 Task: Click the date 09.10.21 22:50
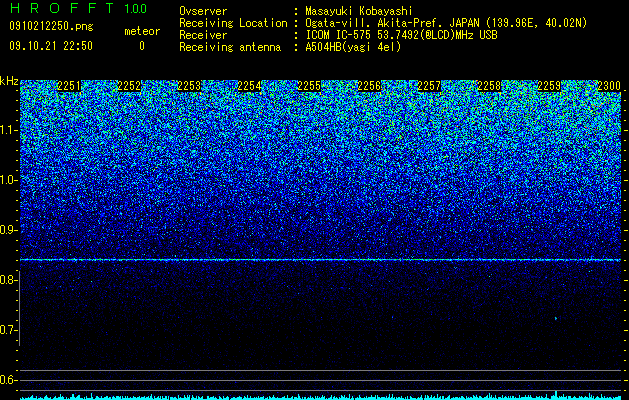pyautogui.click(x=51, y=46)
